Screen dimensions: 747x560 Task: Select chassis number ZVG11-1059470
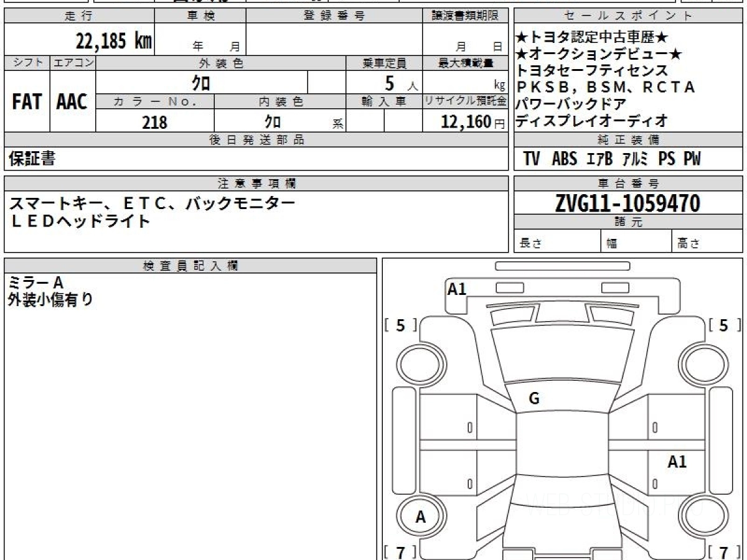coord(627,203)
